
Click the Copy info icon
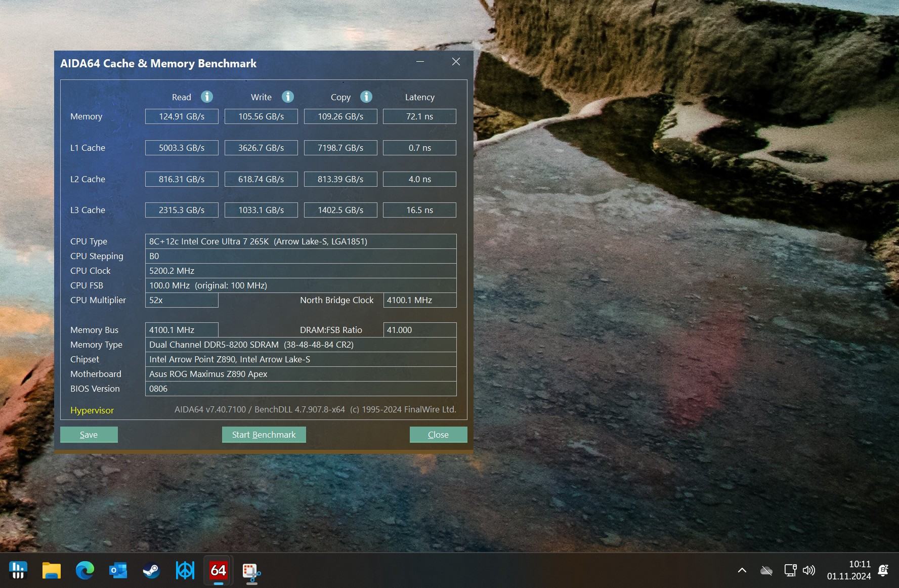tap(366, 97)
